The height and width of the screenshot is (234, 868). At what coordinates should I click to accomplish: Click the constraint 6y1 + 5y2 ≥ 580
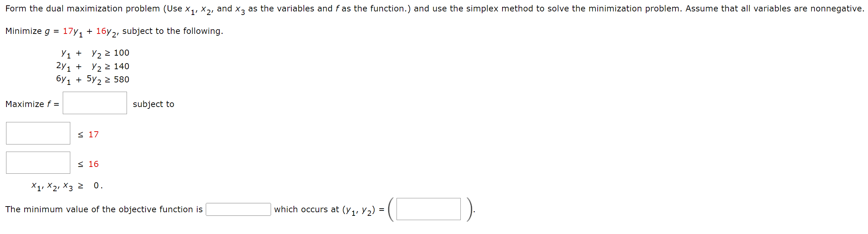tap(93, 80)
